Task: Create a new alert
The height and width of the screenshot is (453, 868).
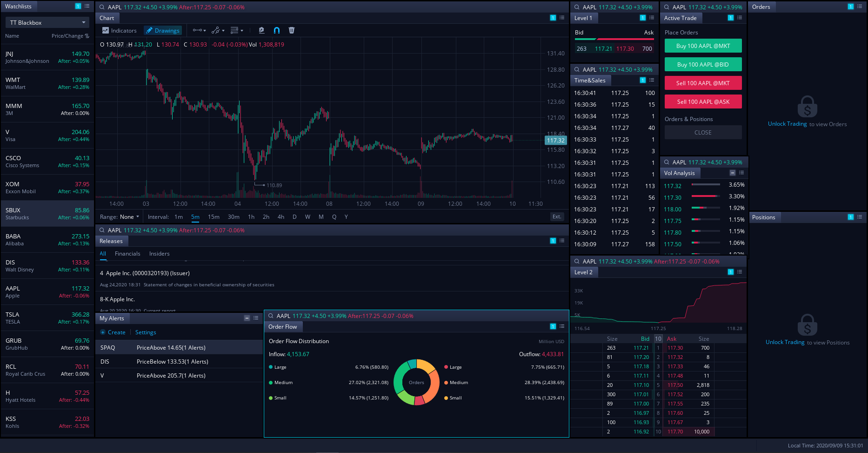Action: [113, 332]
